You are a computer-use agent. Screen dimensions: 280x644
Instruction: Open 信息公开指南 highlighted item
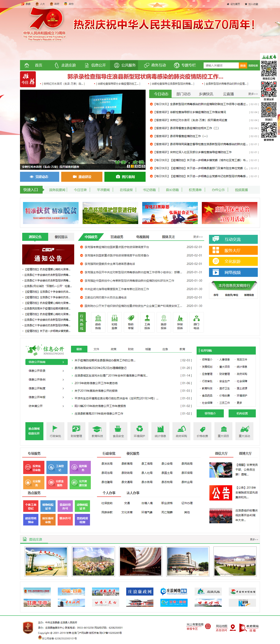click(x=46, y=362)
